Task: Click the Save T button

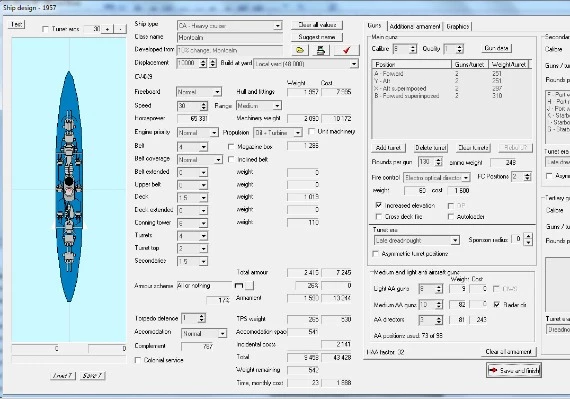Action: [92, 375]
